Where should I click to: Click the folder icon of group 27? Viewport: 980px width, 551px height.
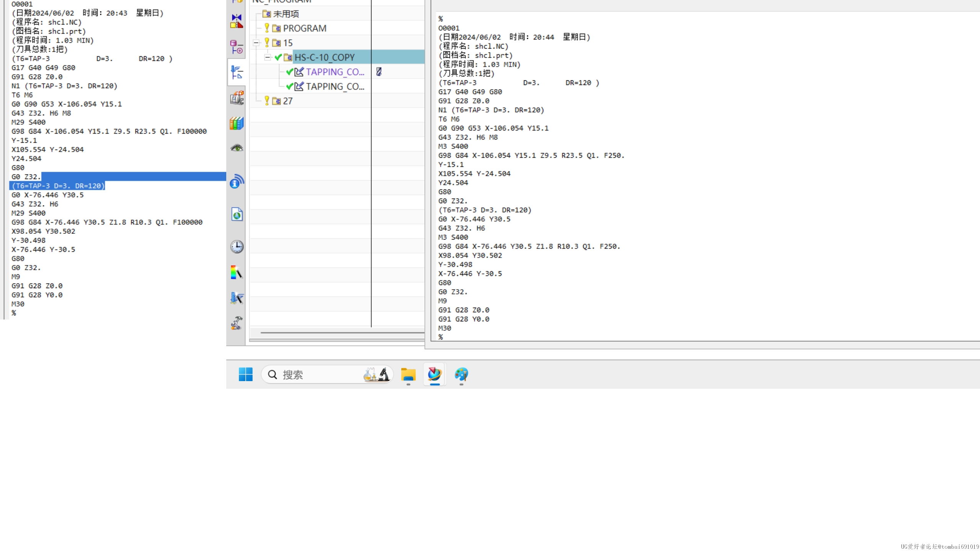276,101
